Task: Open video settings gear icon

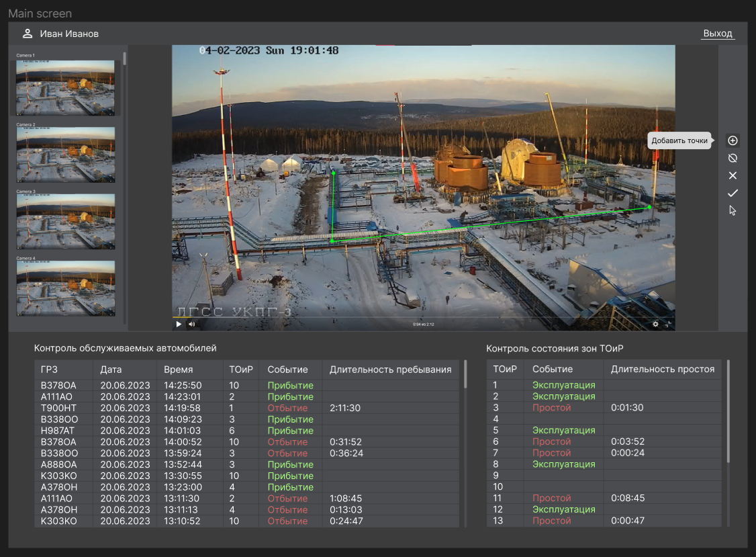Action: click(x=655, y=324)
